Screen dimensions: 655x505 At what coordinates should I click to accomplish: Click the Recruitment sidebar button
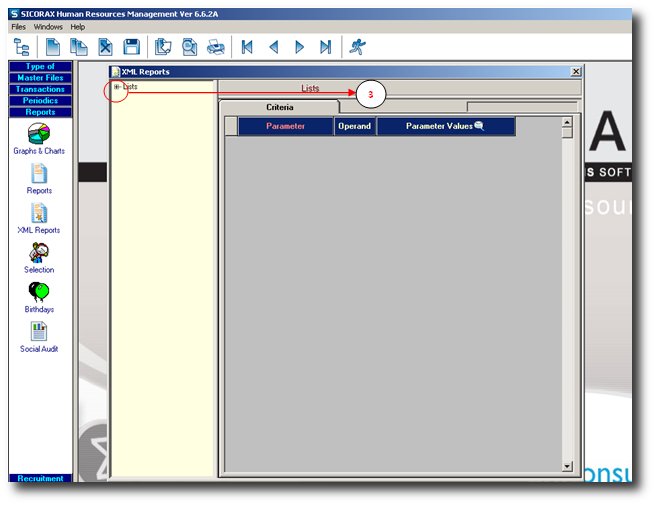(40, 478)
